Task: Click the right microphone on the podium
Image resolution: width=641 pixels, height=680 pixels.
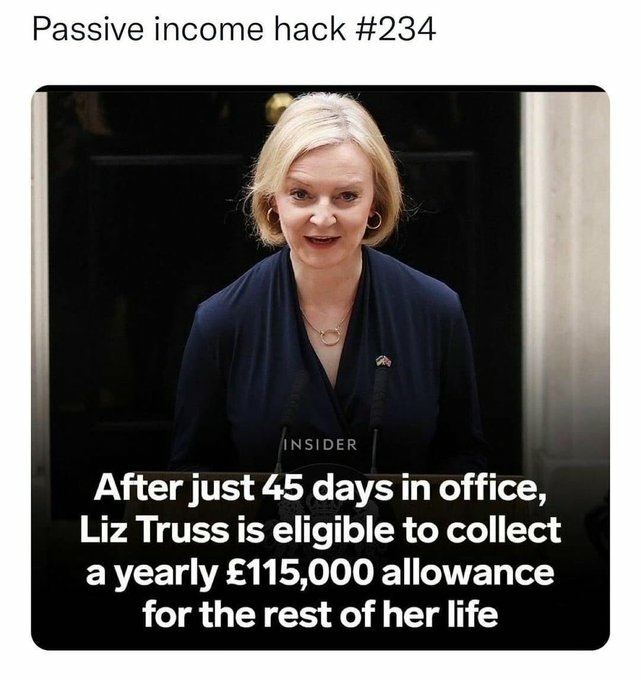Action: 378,416
